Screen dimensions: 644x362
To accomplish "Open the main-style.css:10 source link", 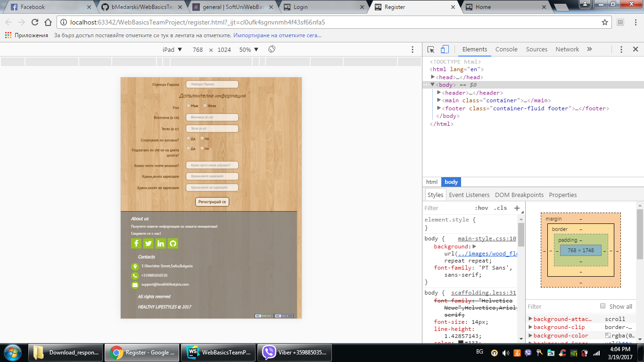I will [487, 239].
